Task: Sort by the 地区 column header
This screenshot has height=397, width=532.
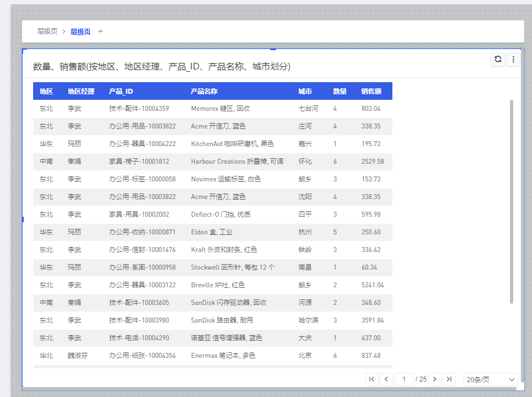Action: click(x=46, y=91)
